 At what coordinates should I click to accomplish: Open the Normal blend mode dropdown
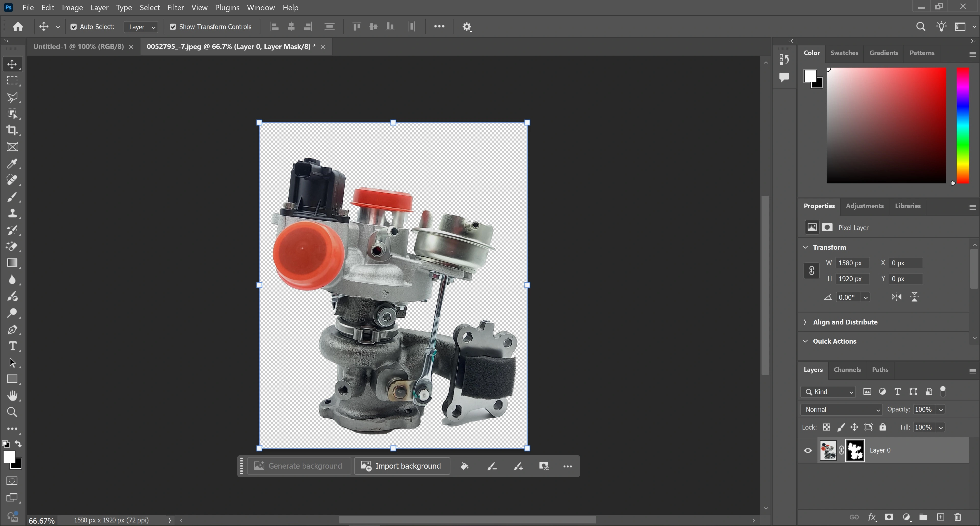point(841,410)
